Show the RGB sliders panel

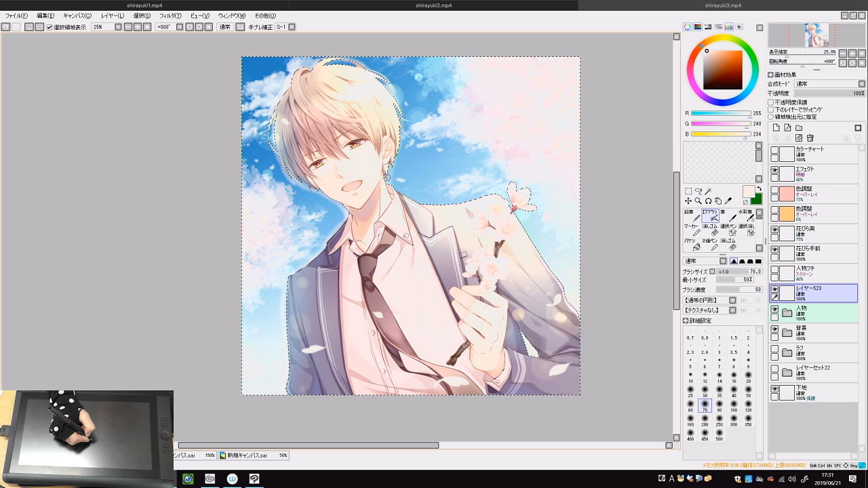tap(698, 27)
